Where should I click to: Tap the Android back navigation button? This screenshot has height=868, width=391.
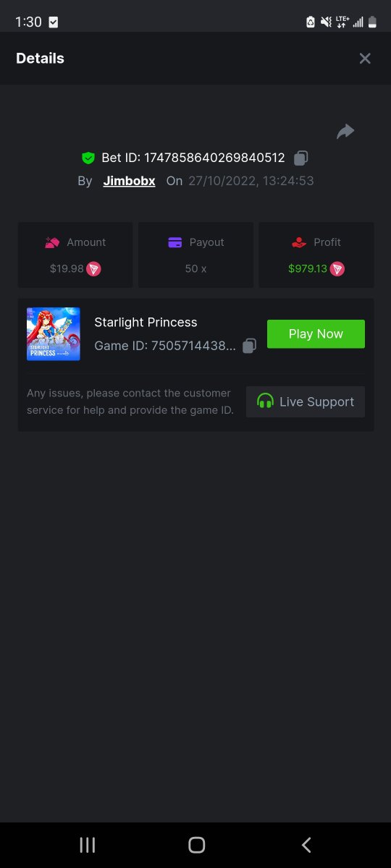pyautogui.click(x=306, y=845)
